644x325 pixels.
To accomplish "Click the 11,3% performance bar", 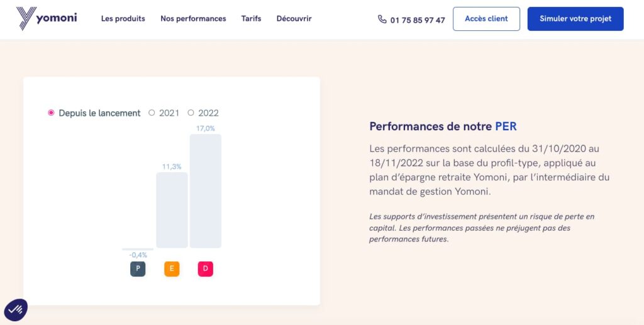I will pos(172,210).
